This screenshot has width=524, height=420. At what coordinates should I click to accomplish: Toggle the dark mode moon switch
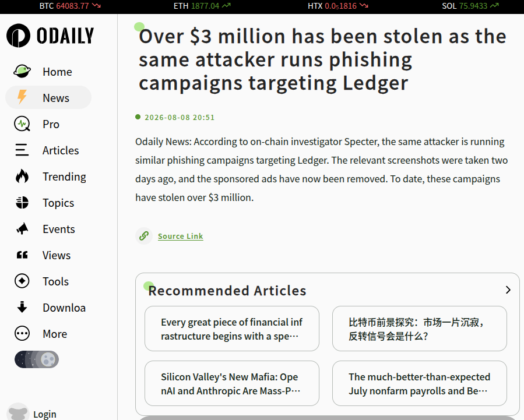click(x=37, y=359)
